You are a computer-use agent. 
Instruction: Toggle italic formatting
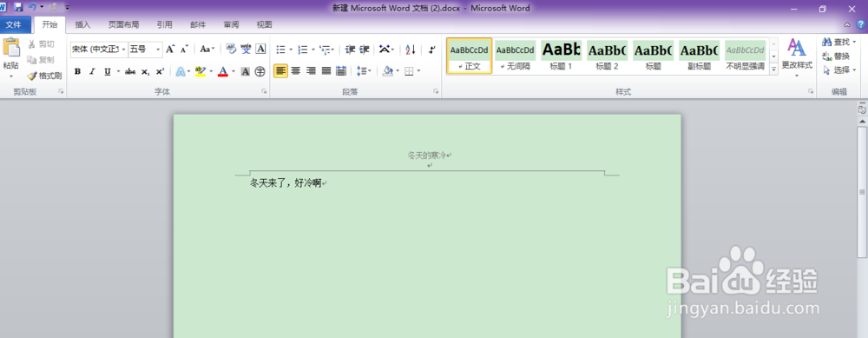pyautogui.click(x=93, y=71)
